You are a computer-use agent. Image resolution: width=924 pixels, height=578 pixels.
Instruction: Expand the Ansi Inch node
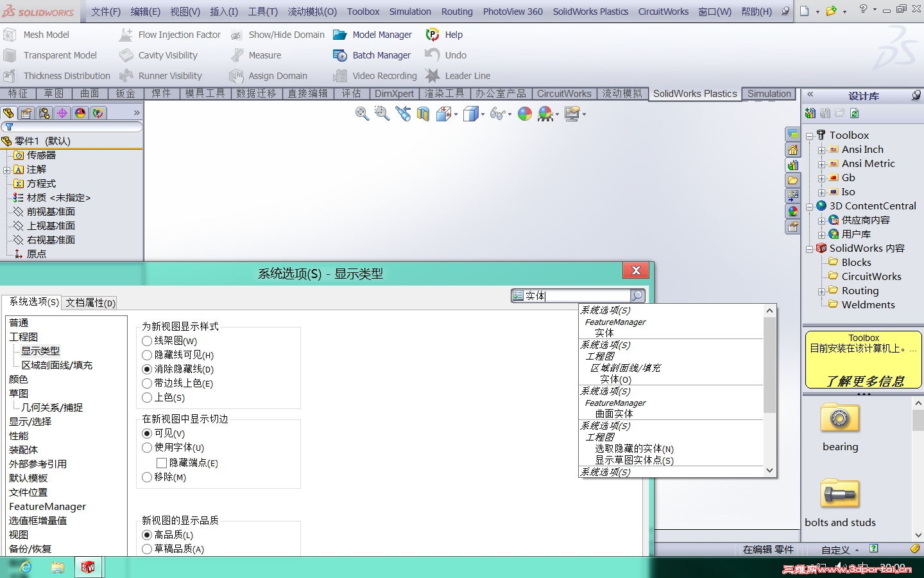[x=821, y=150]
